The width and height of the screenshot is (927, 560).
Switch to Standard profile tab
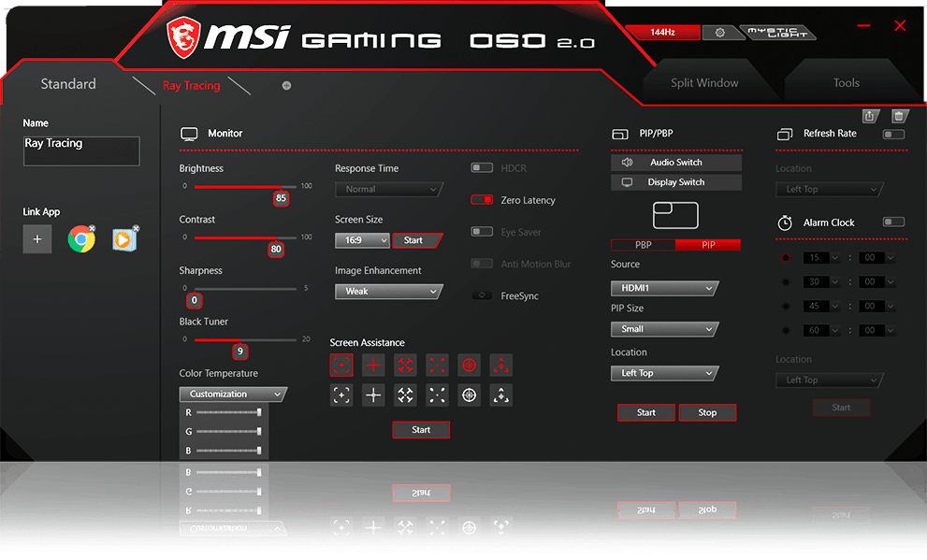(x=68, y=84)
